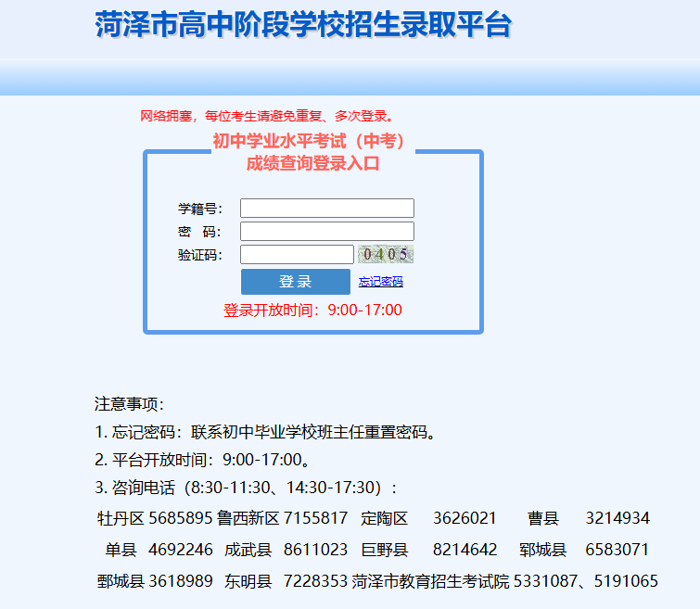Click phone number 3618989
This screenshot has width=700, height=609.
coord(181,581)
